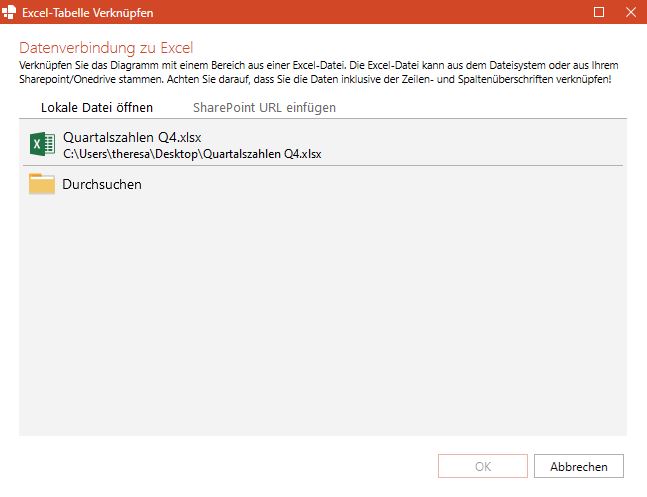
Task: Close the dialog with the X button
Action: pyautogui.click(x=628, y=12)
